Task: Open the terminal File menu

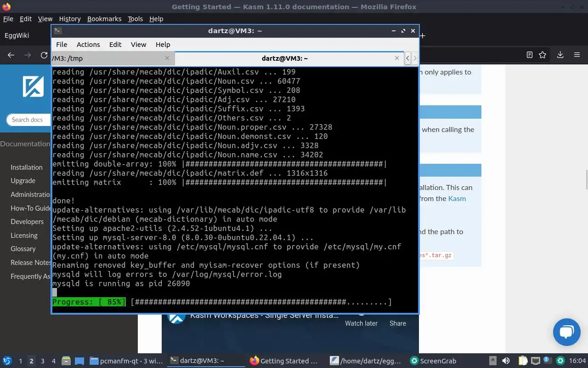Action: click(62, 45)
